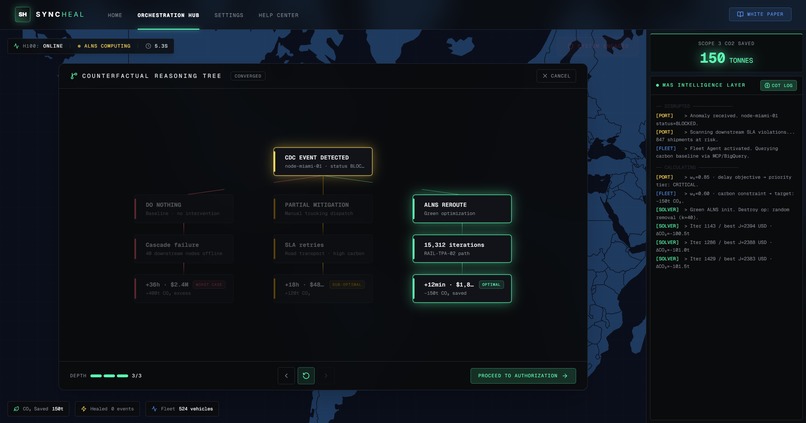Open the Home menu item
Screen dimensions: 806x423
click(x=115, y=15)
